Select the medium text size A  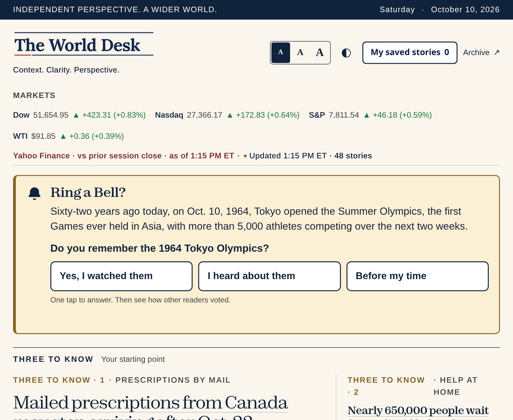[300, 53]
